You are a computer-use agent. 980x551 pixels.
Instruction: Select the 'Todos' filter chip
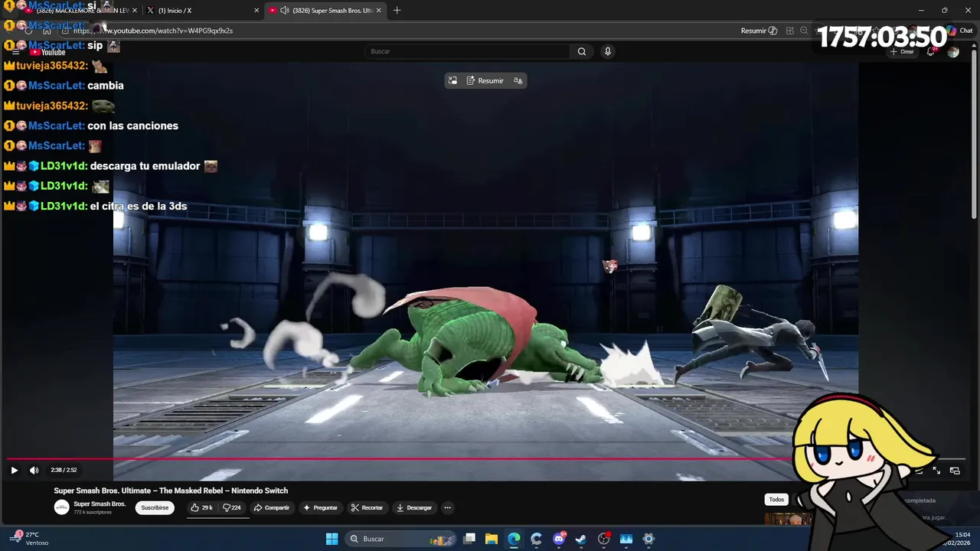776,500
